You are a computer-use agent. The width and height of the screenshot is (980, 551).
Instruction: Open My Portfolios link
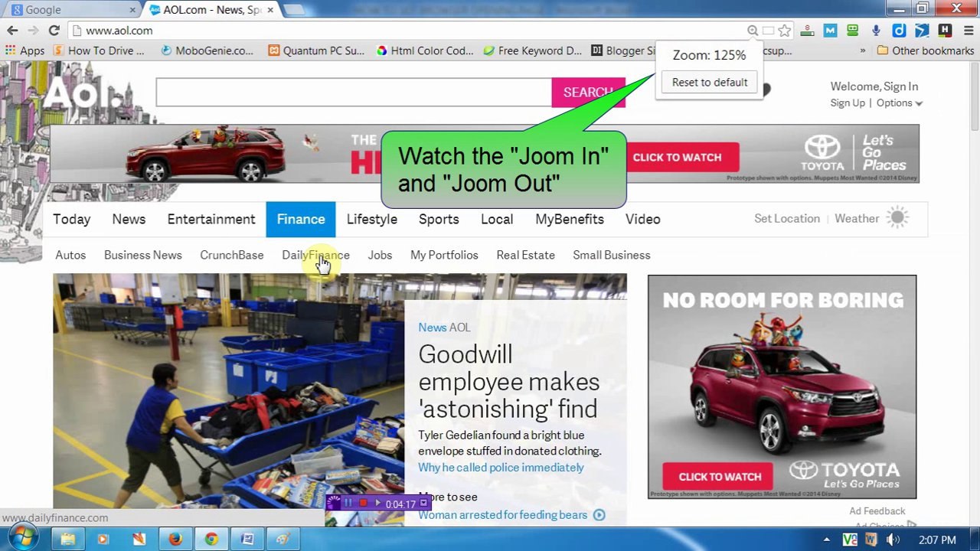[x=444, y=256]
